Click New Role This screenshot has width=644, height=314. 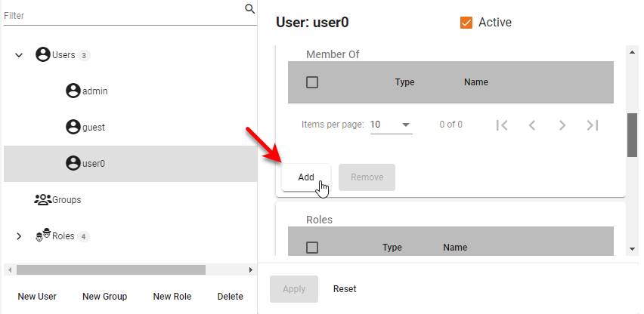coord(172,297)
